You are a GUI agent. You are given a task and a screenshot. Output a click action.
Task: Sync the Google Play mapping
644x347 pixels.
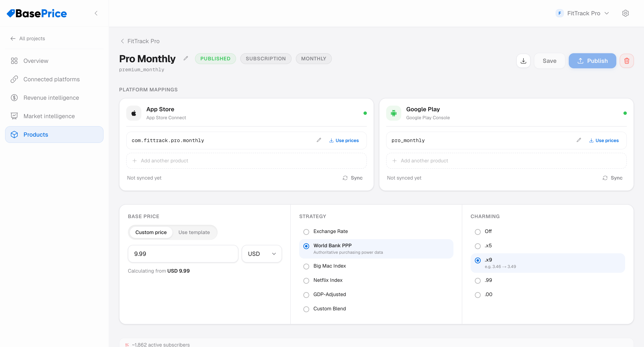[x=613, y=178]
